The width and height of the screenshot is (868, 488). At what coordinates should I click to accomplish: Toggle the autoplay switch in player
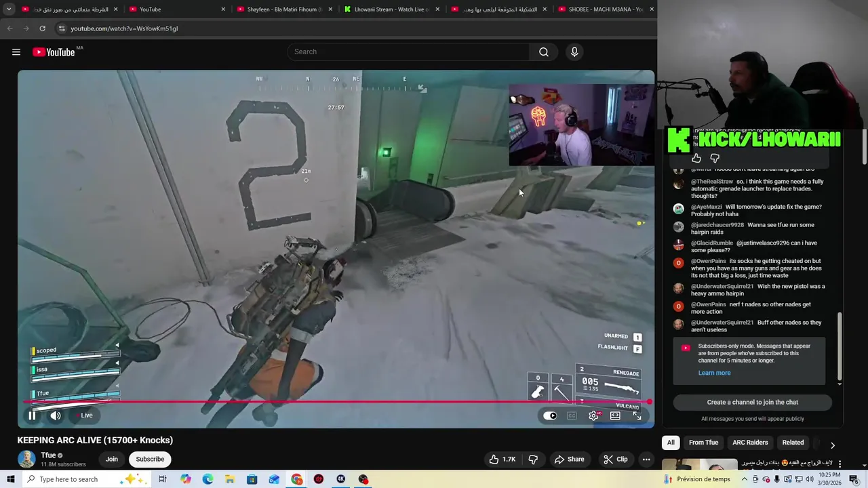(550, 416)
